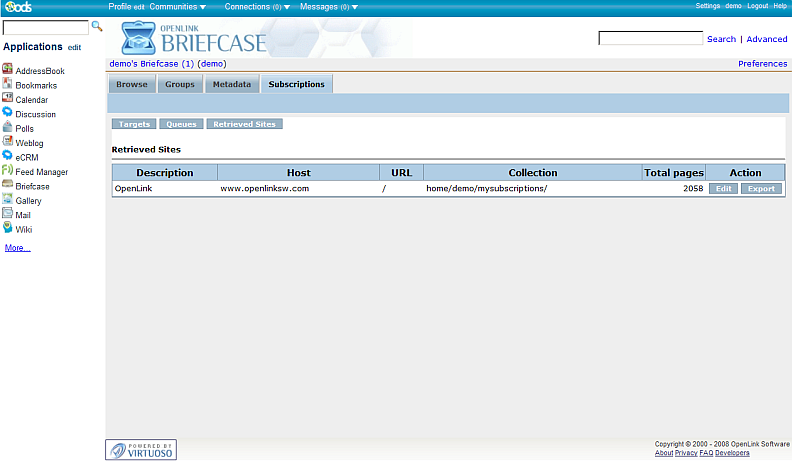This screenshot has height=474, width=800.
Task: Click the Calendar application icon
Action: (8, 99)
